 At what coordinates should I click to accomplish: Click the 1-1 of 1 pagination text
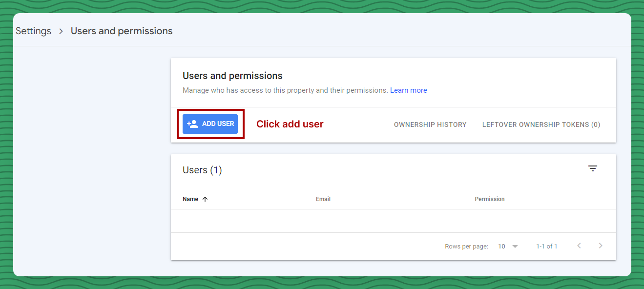click(x=546, y=247)
